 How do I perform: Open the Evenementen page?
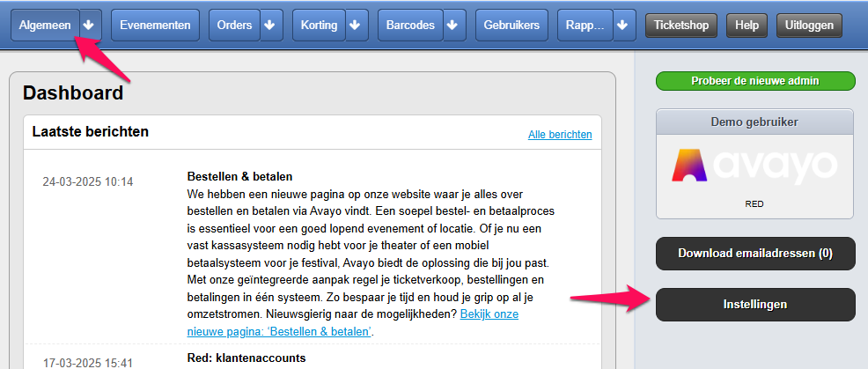(155, 25)
